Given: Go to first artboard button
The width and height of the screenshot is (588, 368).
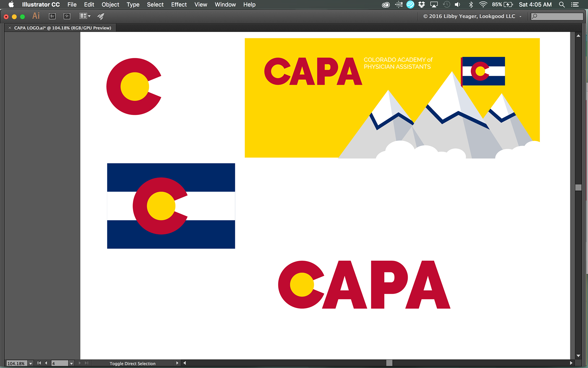Looking at the screenshot, I should pyautogui.click(x=39, y=363).
